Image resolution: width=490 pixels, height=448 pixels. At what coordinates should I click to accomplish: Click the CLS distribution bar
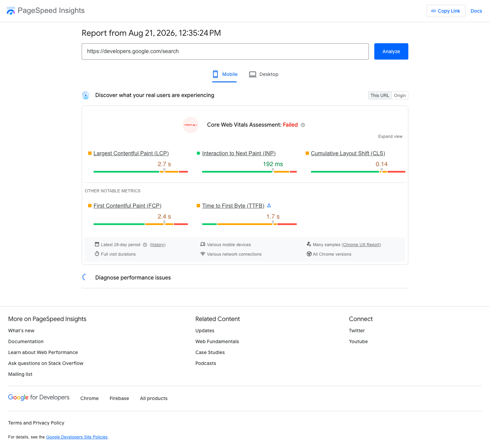point(358,172)
